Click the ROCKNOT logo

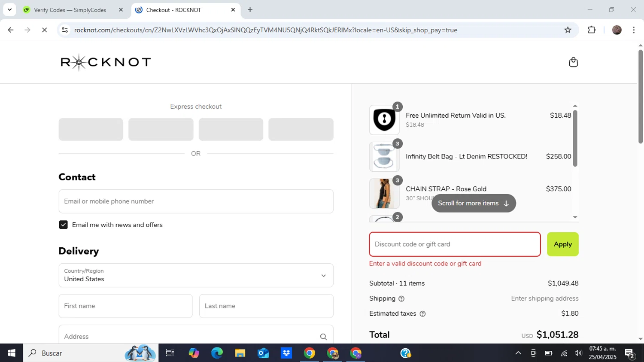106,62
